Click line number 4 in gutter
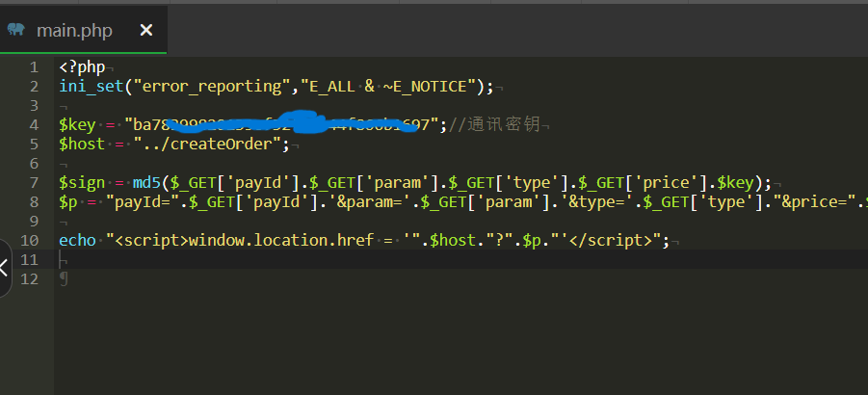Image resolution: width=868 pixels, height=395 pixels. pos(34,125)
